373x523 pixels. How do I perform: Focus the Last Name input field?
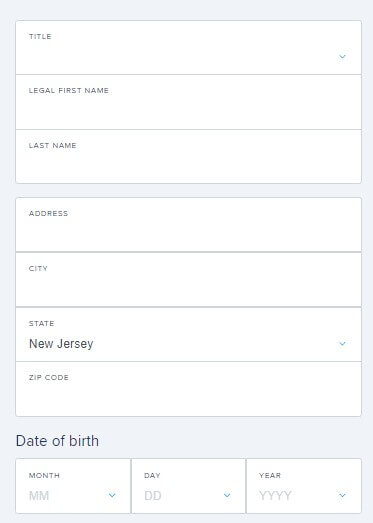(x=189, y=156)
